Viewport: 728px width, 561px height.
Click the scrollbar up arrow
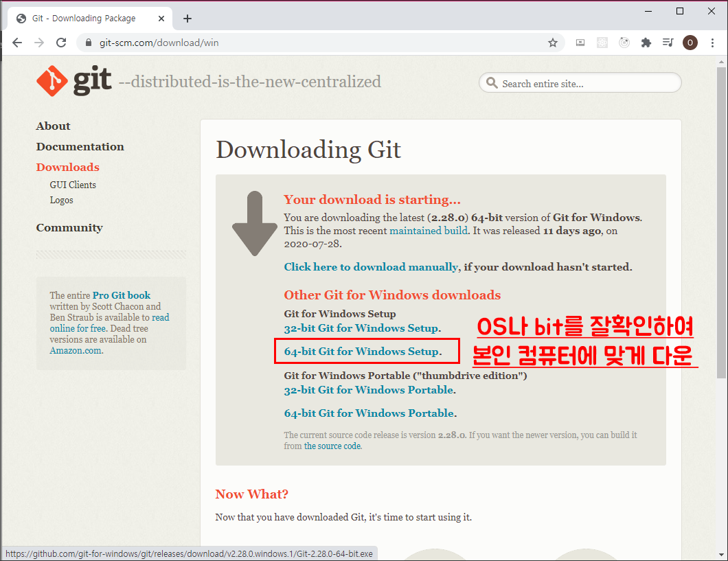click(721, 61)
